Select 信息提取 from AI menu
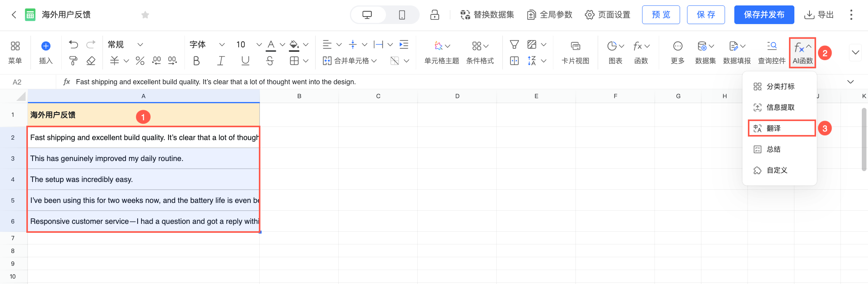 tap(780, 107)
